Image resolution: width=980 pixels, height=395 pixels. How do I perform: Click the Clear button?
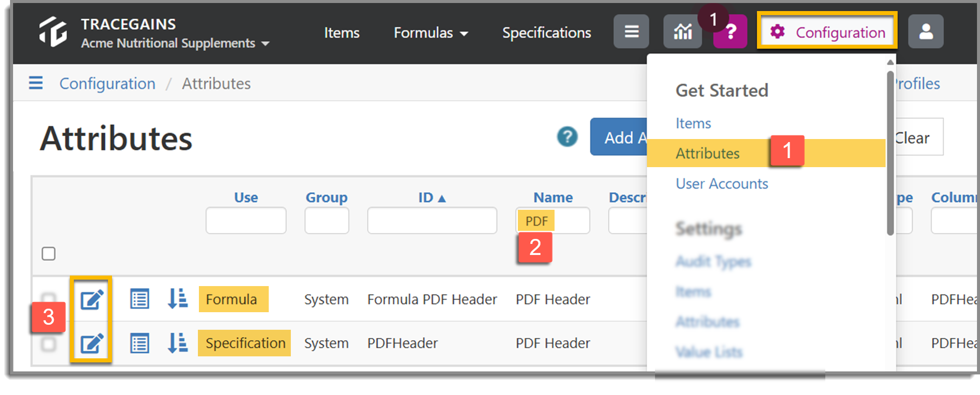click(x=919, y=137)
